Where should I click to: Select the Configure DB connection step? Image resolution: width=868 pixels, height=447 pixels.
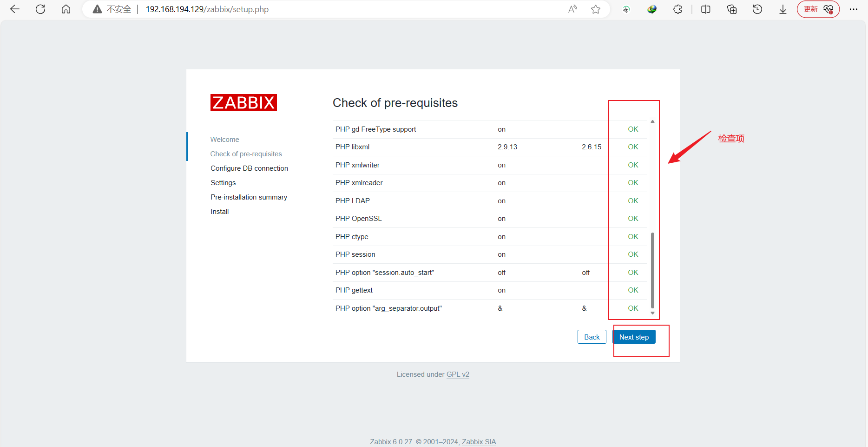(249, 168)
